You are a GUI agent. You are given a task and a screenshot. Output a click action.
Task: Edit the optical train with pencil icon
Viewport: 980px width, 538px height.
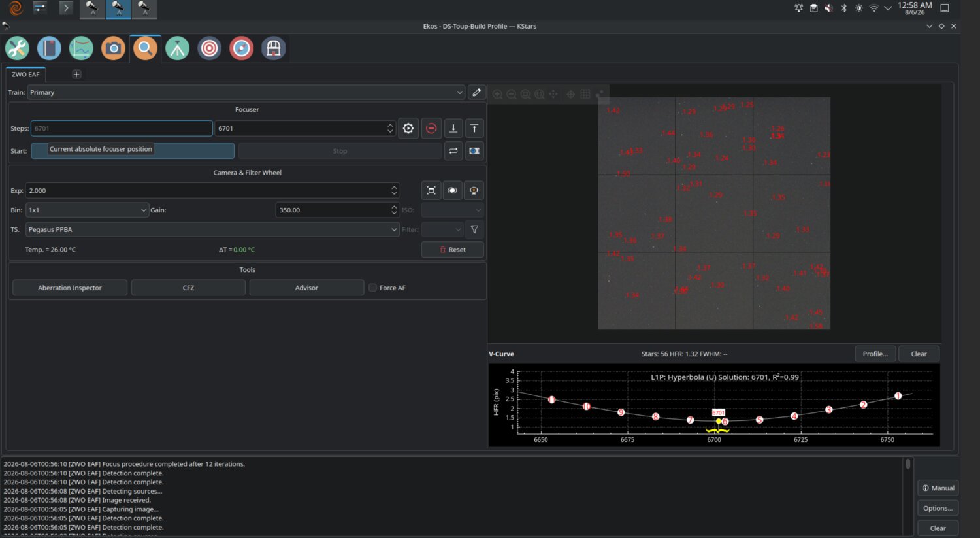[x=476, y=92]
